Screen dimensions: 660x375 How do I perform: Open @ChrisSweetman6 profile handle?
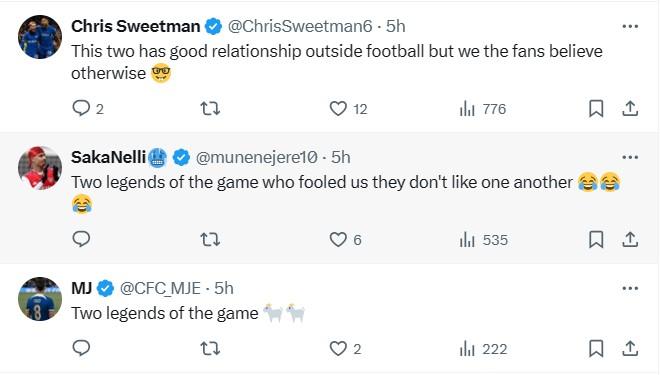coord(300,27)
